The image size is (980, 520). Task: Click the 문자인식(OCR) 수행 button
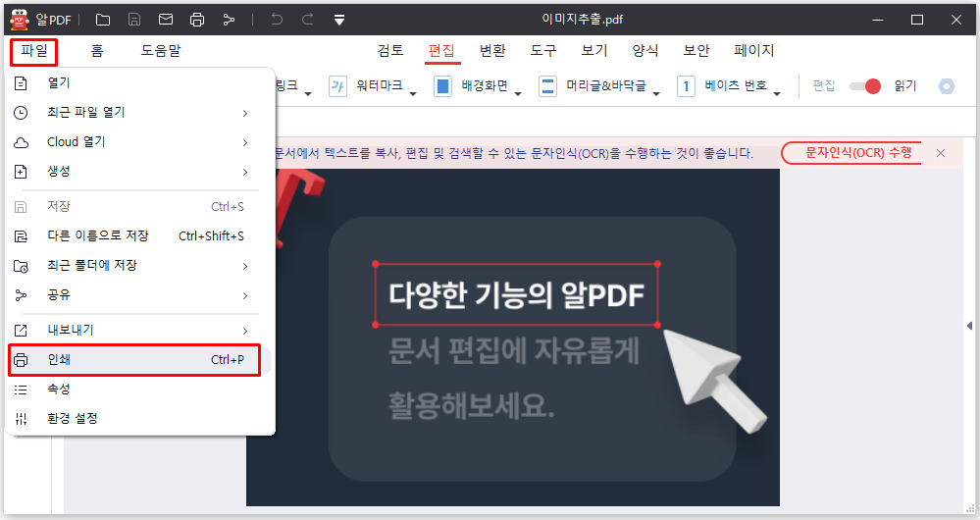point(852,153)
